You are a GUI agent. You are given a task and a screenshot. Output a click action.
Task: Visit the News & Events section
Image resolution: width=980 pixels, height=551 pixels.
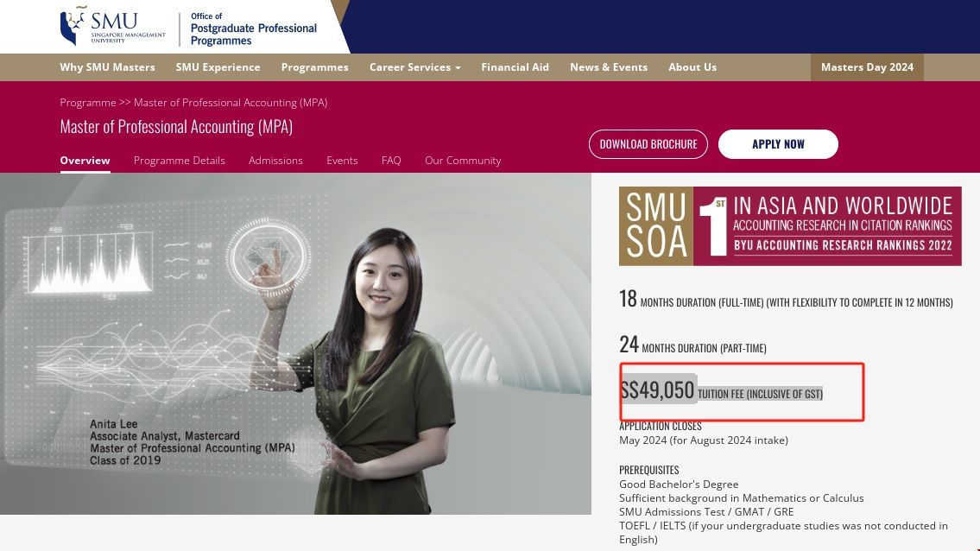pyautogui.click(x=609, y=66)
